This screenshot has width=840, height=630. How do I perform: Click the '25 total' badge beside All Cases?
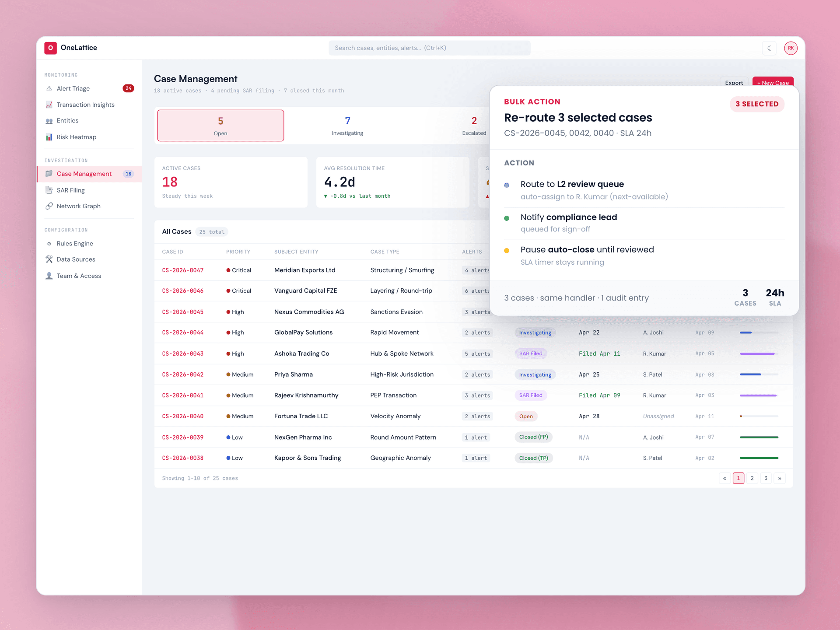point(212,232)
